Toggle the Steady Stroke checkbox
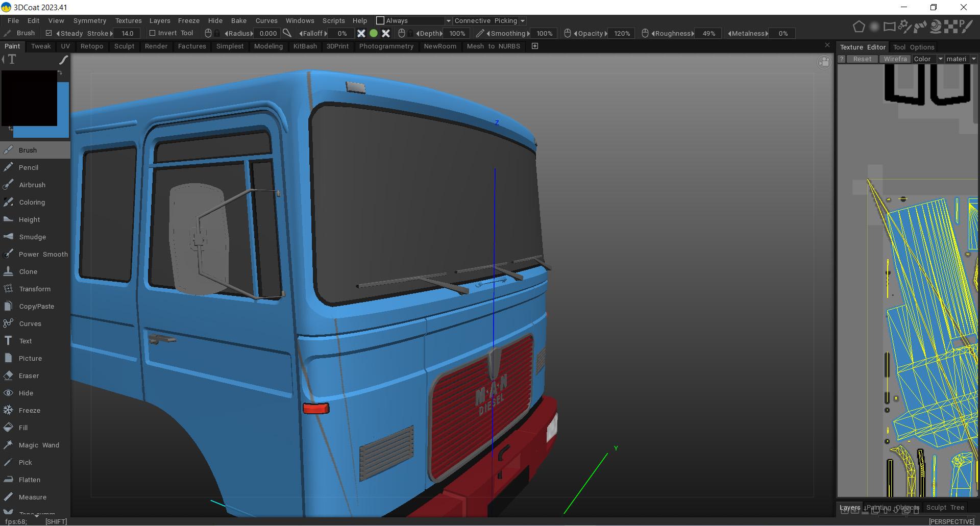 [49, 33]
